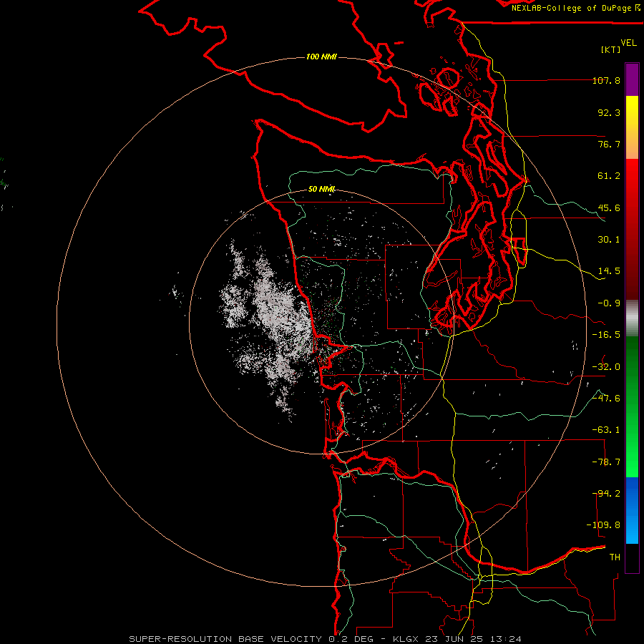The width and height of the screenshot is (644, 644).
Task: Click the 76.7 velocity scale value
Action: [609, 144]
